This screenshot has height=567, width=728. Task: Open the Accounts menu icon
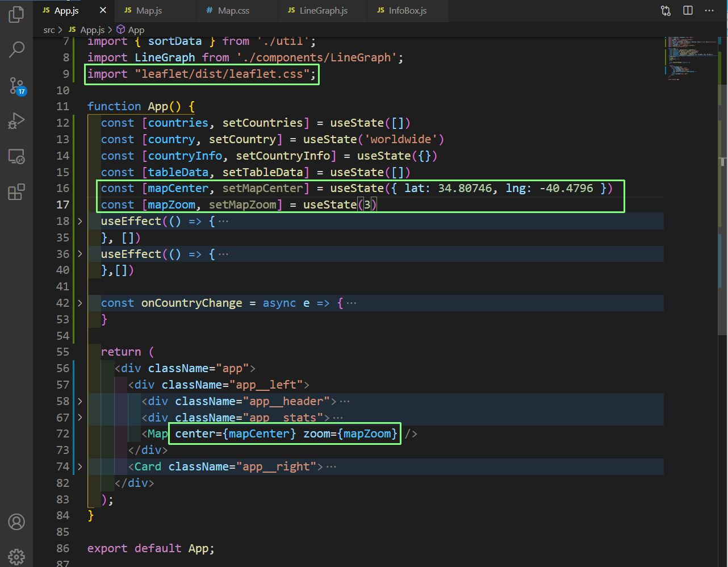pos(16,522)
